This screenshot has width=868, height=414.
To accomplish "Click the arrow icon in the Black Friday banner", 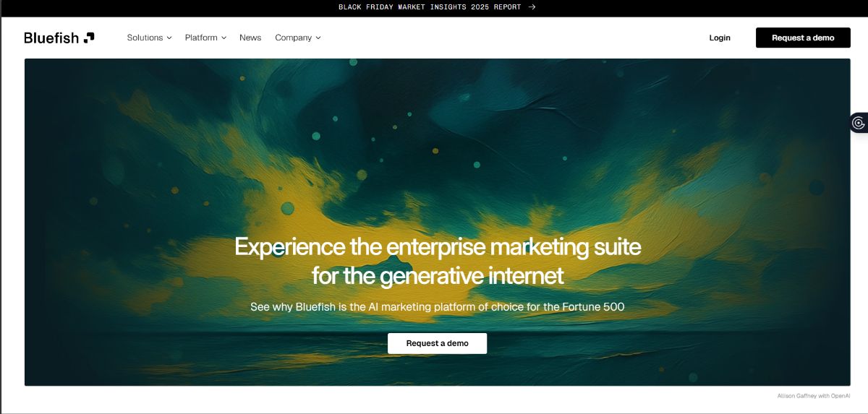I will click(x=532, y=7).
